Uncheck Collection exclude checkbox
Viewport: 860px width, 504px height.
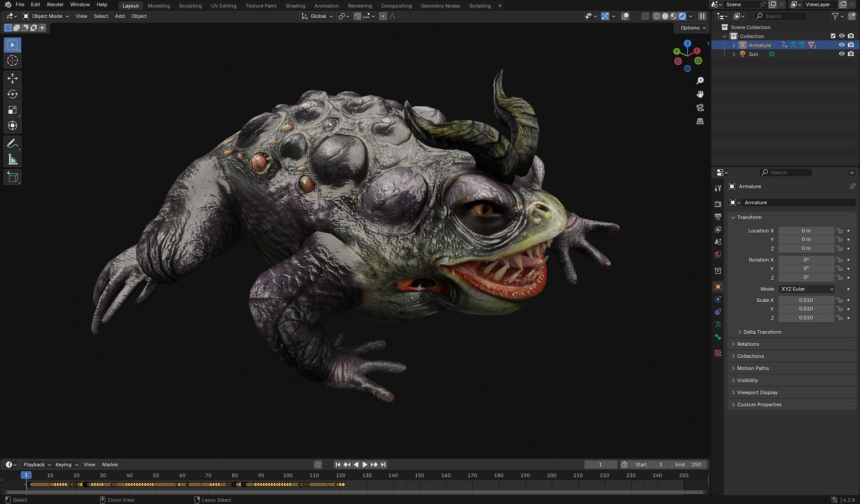833,36
